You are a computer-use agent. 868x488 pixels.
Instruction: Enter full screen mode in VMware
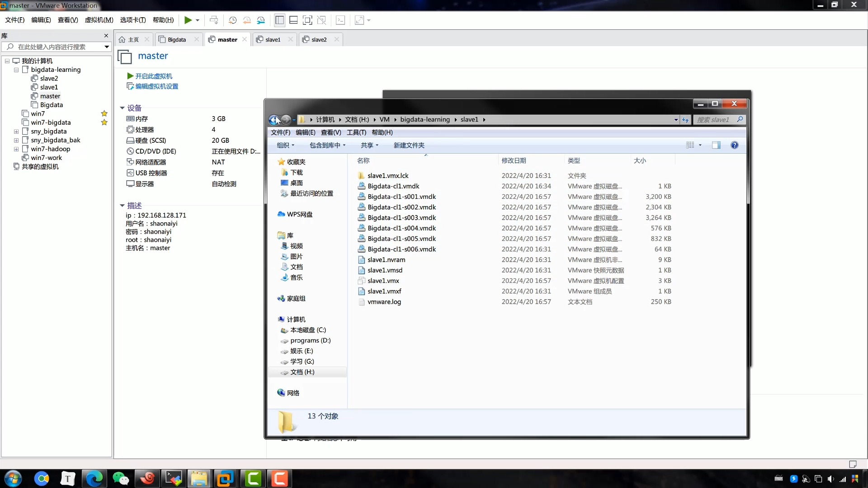pyautogui.click(x=307, y=20)
